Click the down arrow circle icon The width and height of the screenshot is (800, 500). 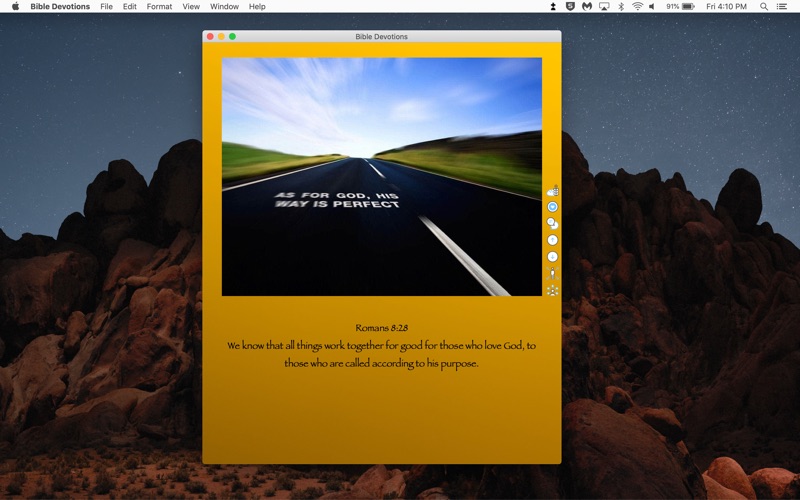(x=553, y=257)
